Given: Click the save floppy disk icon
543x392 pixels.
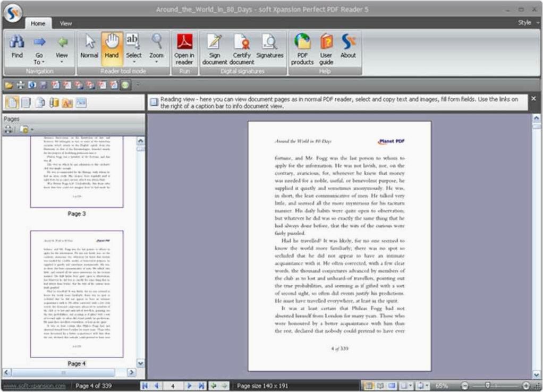Looking at the screenshot, I should 44,85.
